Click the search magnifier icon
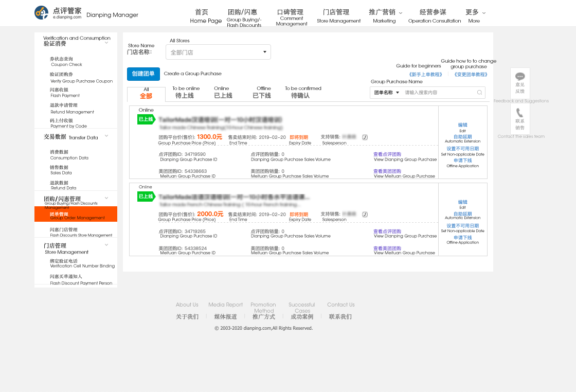The height and width of the screenshot is (392, 576). [479, 93]
